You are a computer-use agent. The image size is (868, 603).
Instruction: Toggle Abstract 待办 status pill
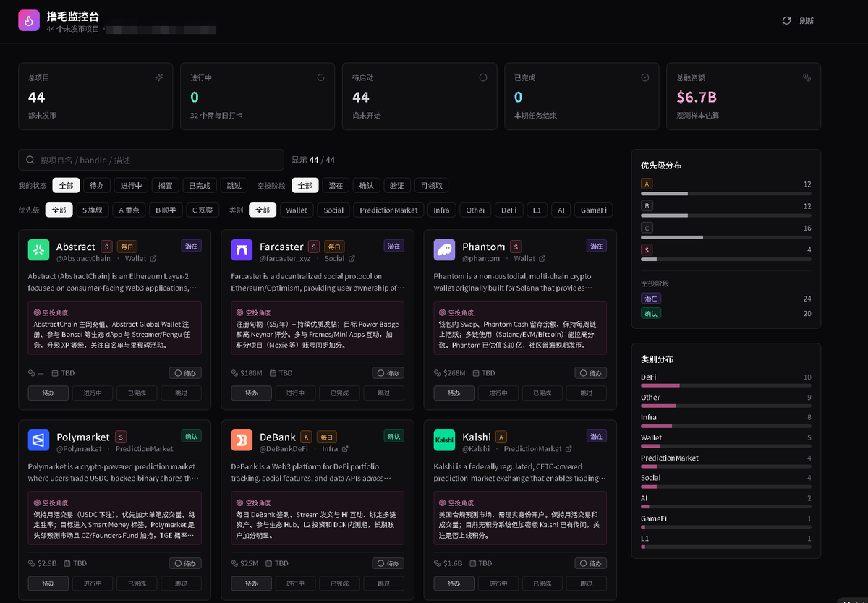point(185,373)
